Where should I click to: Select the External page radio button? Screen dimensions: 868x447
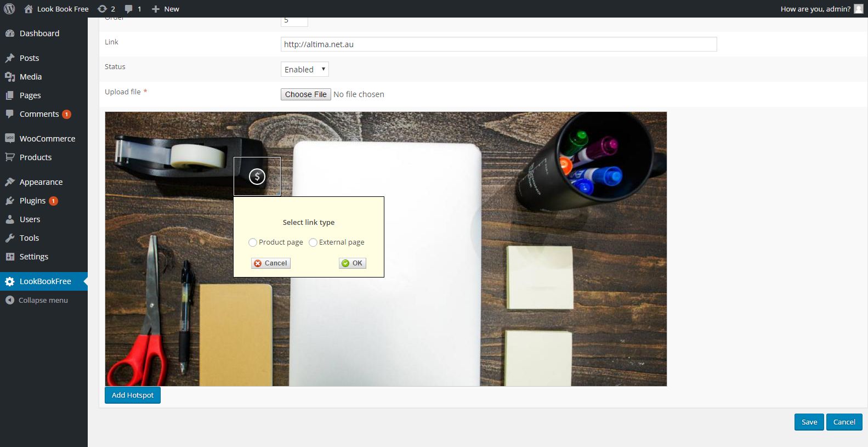[x=313, y=242]
